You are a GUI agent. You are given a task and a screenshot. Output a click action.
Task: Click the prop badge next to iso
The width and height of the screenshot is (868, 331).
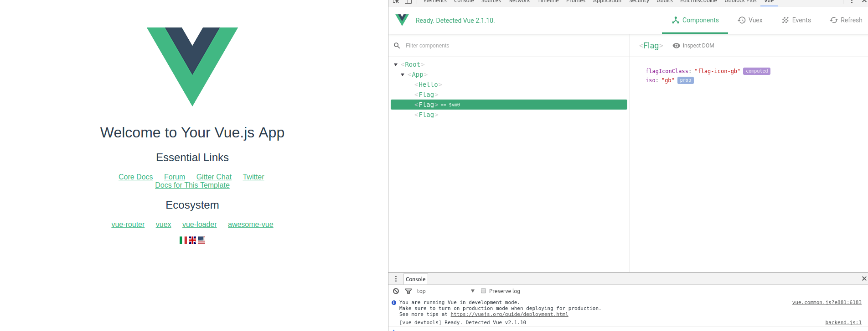686,80
